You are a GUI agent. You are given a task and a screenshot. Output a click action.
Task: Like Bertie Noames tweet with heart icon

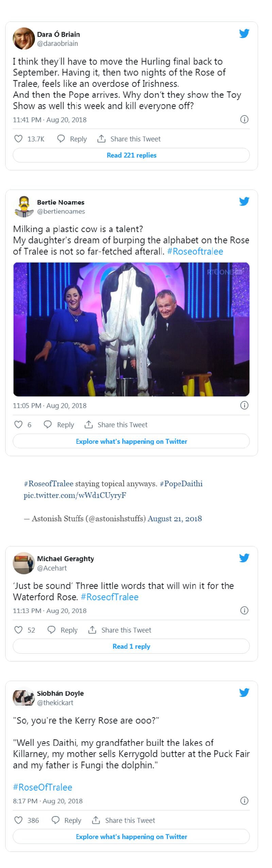point(18,424)
